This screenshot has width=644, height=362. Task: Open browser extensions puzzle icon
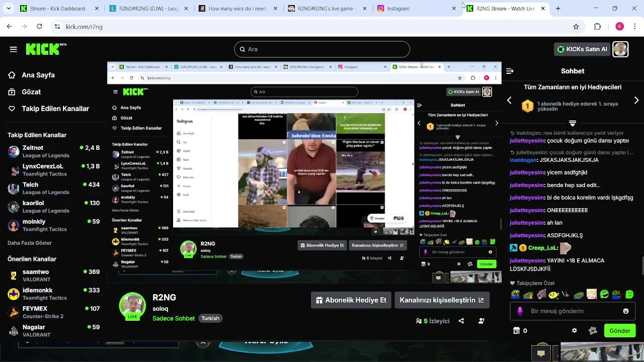click(x=597, y=27)
